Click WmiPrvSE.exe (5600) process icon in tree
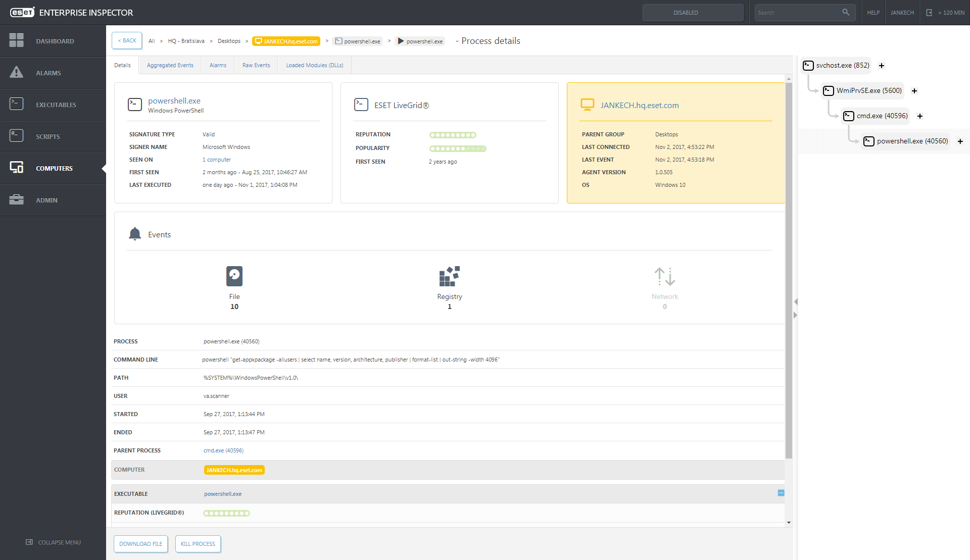 click(829, 90)
